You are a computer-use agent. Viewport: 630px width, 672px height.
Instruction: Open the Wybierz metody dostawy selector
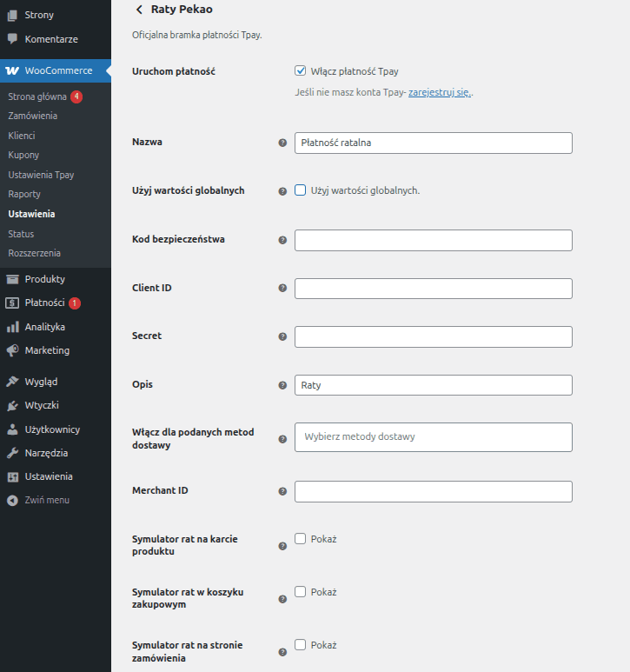433,437
